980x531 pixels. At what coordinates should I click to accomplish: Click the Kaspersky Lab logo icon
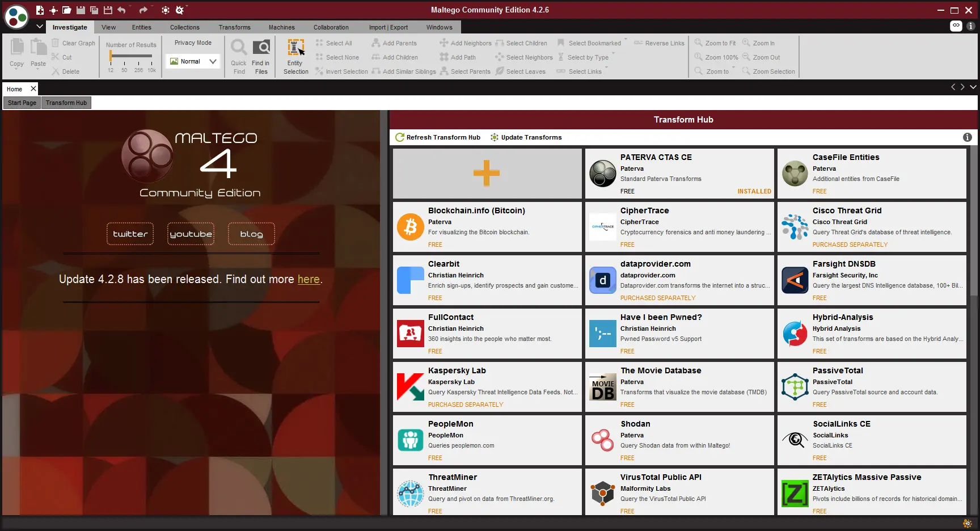(x=411, y=387)
